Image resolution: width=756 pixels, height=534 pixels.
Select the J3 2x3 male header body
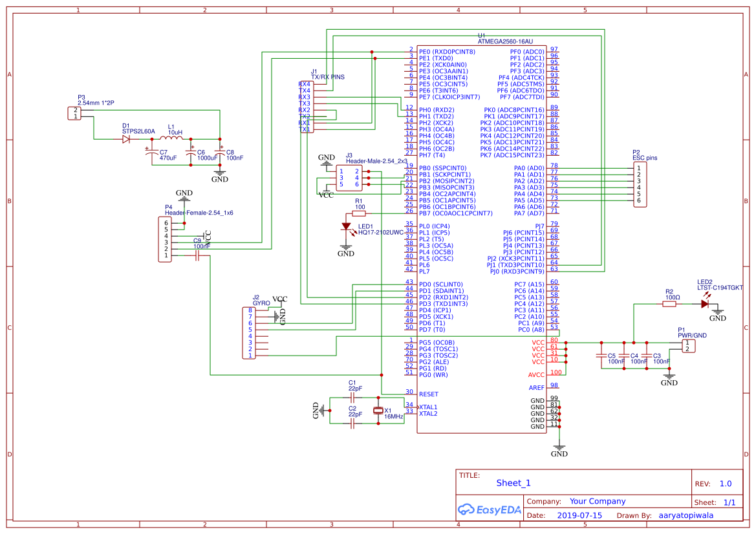click(x=349, y=178)
